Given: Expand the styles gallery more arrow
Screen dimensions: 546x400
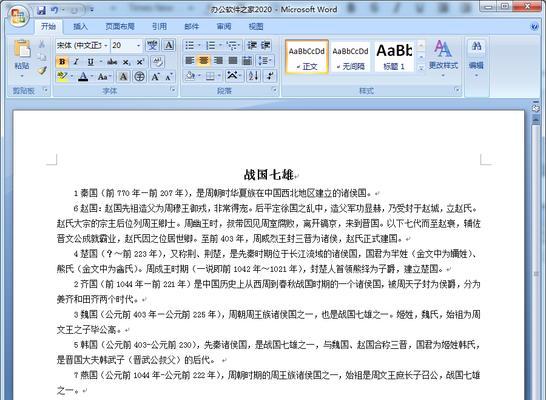Looking at the screenshot, I should (x=421, y=68).
